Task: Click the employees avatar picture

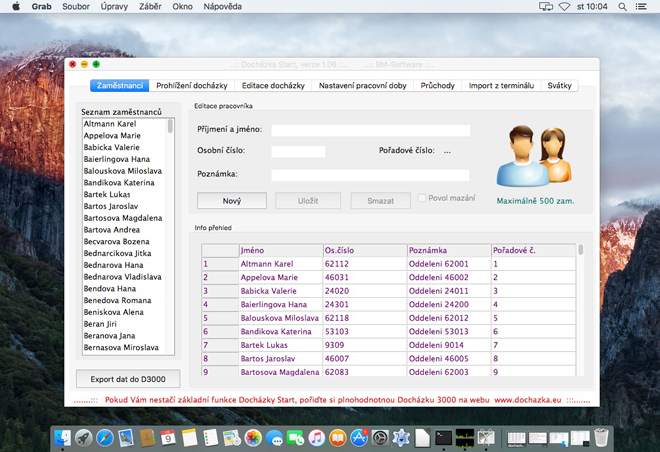Action: 534,157
